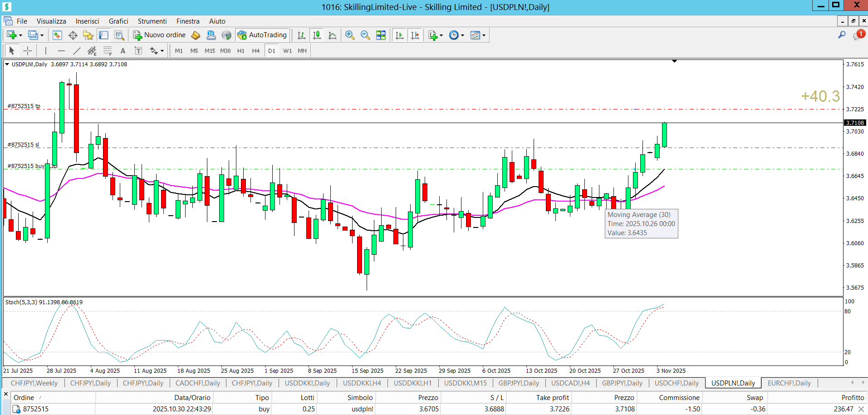
Task: Select order 8752515 row in terminal
Action: [x=35, y=409]
